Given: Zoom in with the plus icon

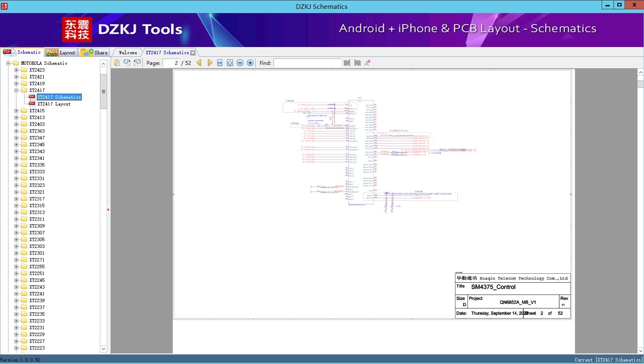Looking at the screenshot, I should (250, 63).
